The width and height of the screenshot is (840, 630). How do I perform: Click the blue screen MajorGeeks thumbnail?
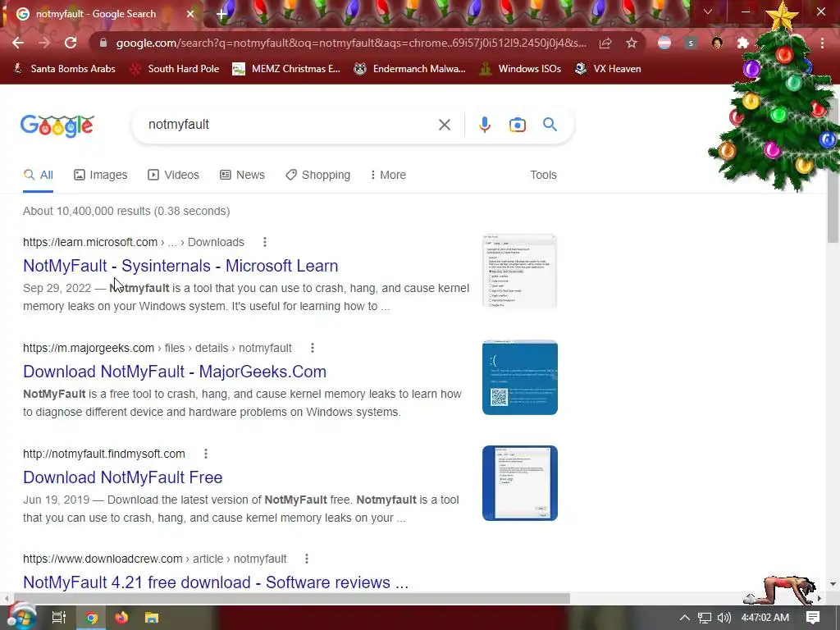click(x=519, y=377)
